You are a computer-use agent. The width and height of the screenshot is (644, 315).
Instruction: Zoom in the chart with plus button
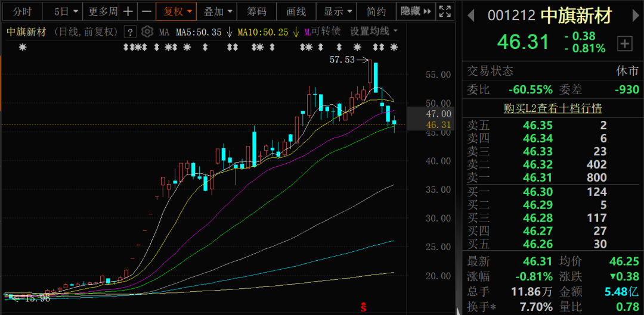pos(128,11)
